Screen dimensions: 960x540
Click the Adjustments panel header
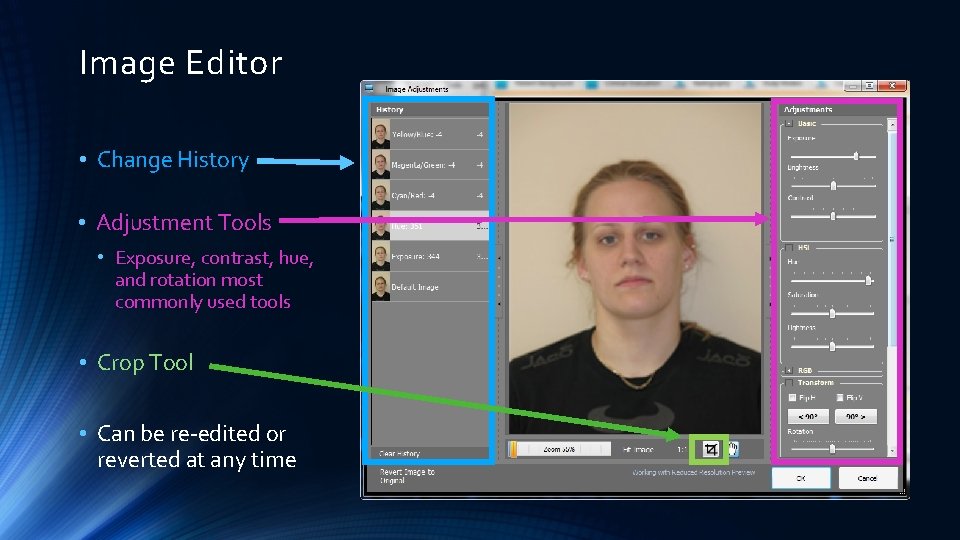pos(838,110)
